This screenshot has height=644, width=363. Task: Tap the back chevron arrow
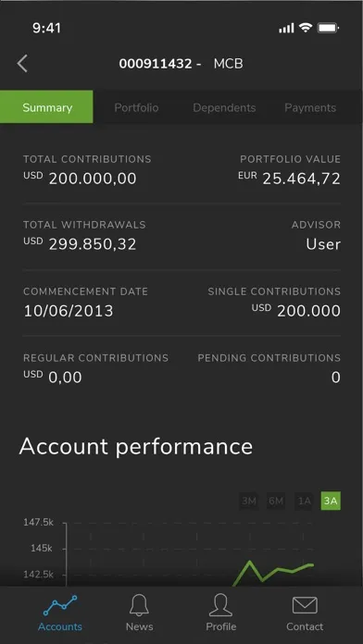click(22, 64)
